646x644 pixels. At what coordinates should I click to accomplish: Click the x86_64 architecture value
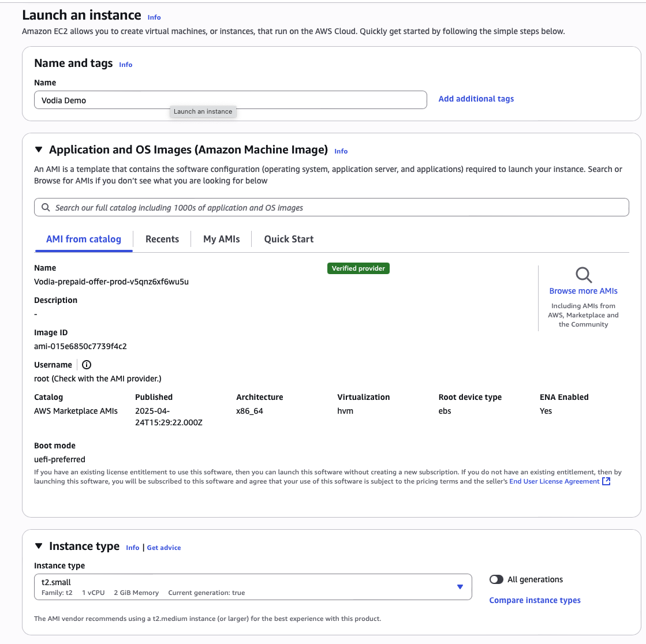[249, 411]
